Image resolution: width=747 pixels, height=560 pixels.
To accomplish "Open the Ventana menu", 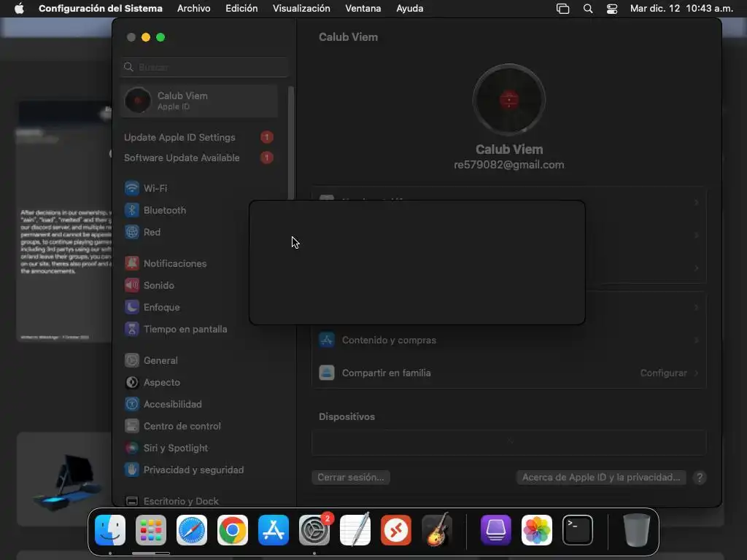I will point(363,9).
